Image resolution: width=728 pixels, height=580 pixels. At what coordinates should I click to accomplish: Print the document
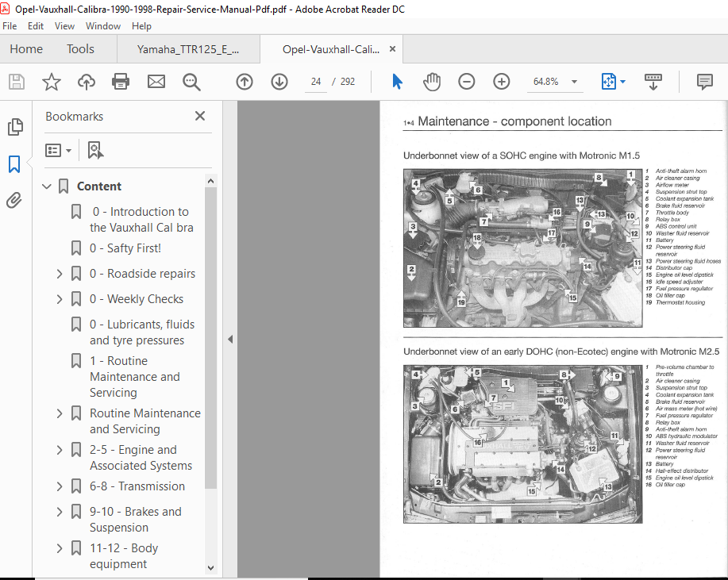click(121, 82)
